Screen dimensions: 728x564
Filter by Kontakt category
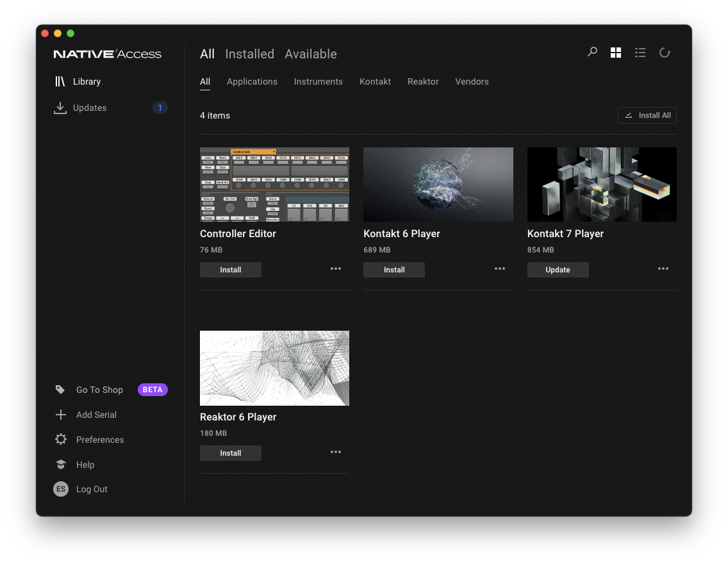click(x=375, y=81)
